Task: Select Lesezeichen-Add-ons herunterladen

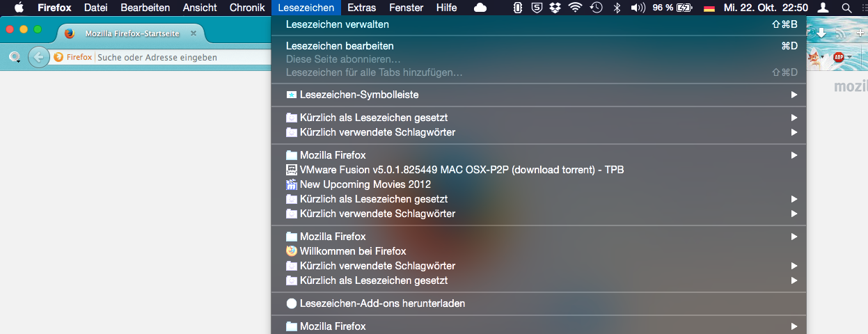Action: coord(539,303)
